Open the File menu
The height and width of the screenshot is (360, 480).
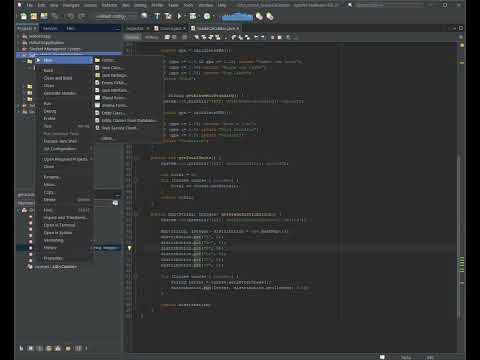(30, 5)
